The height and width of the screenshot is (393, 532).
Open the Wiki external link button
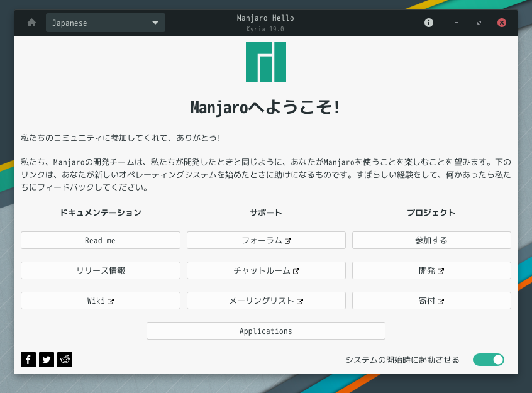101,301
